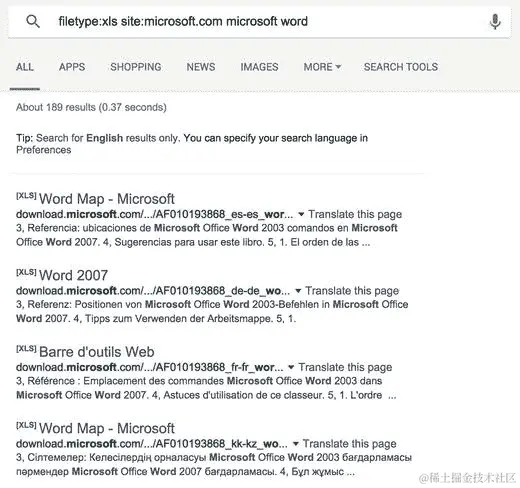The height and width of the screenshot is (488, 520).
Task: Translate this page for kk-kz result
Action: click(x=349, y=444)
